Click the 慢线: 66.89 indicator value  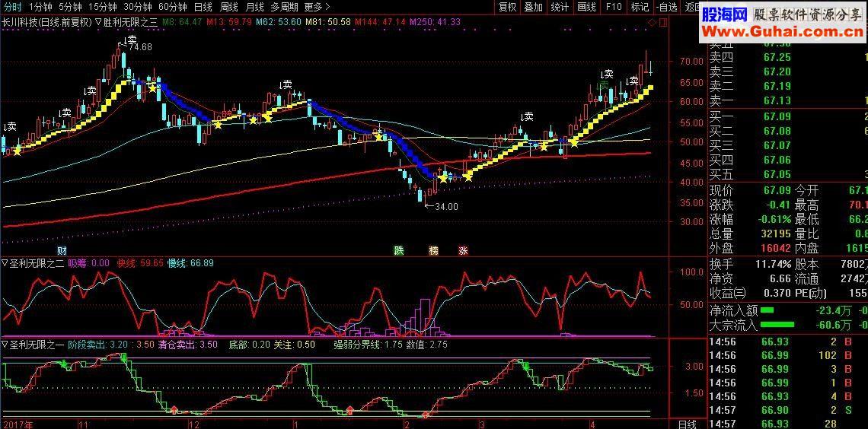(190, 263)
